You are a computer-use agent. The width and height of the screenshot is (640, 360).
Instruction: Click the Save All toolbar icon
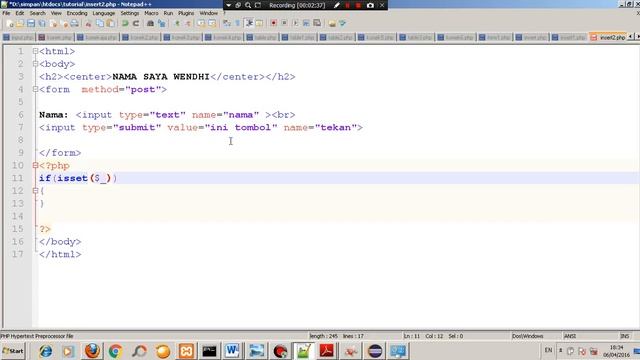(x=42, y=24)
